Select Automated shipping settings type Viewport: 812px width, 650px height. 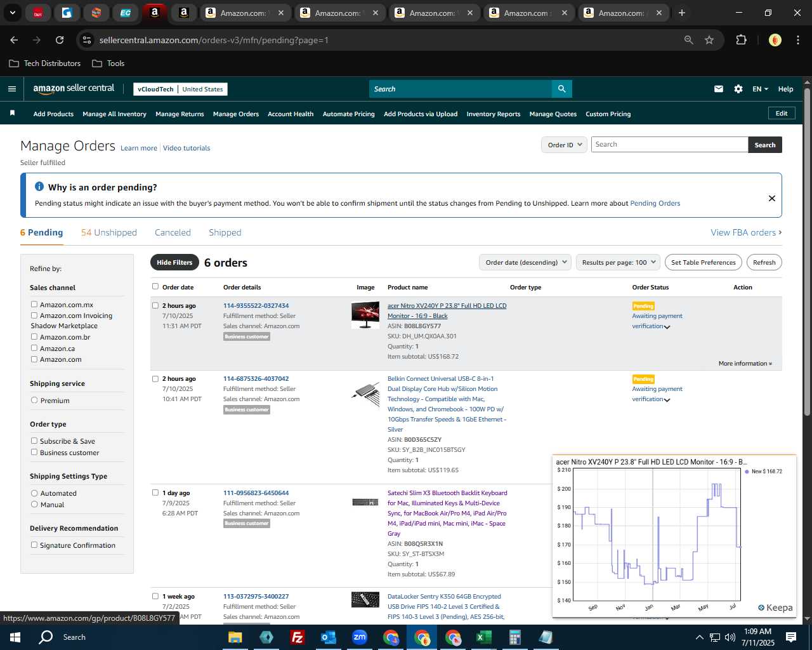point(34,493)
